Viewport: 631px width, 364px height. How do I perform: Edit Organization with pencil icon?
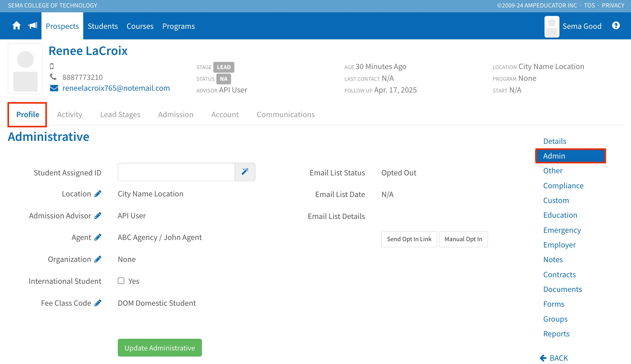click(98, 259)
